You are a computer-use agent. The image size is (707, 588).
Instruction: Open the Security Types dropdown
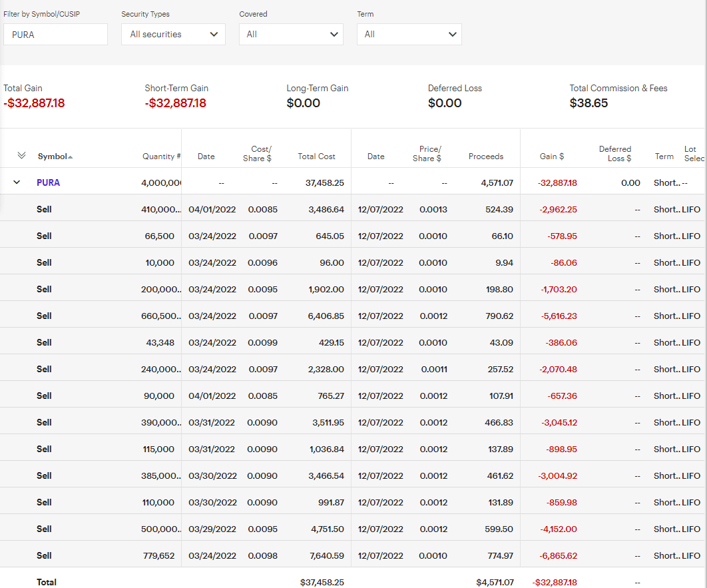173,35
